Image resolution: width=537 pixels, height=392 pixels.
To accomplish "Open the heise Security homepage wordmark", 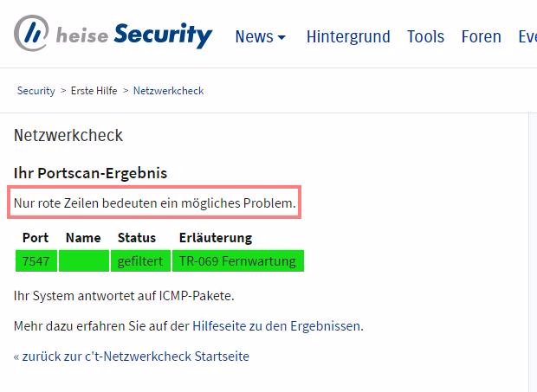I will (x=134, y=35).
